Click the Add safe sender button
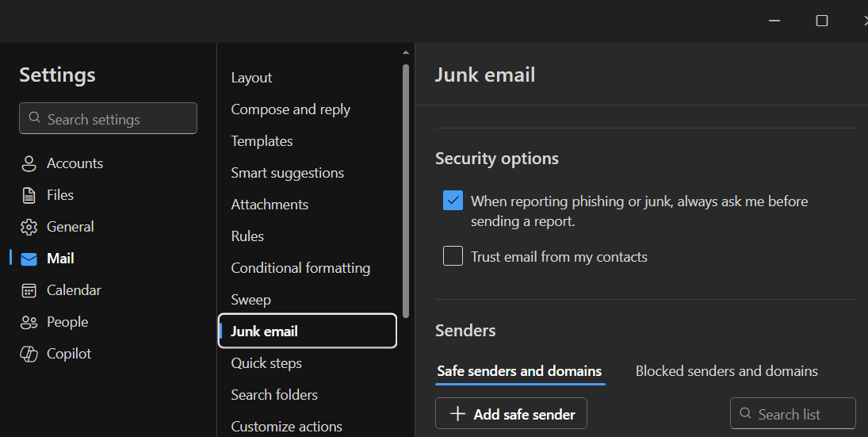 (x=511, y=413)
